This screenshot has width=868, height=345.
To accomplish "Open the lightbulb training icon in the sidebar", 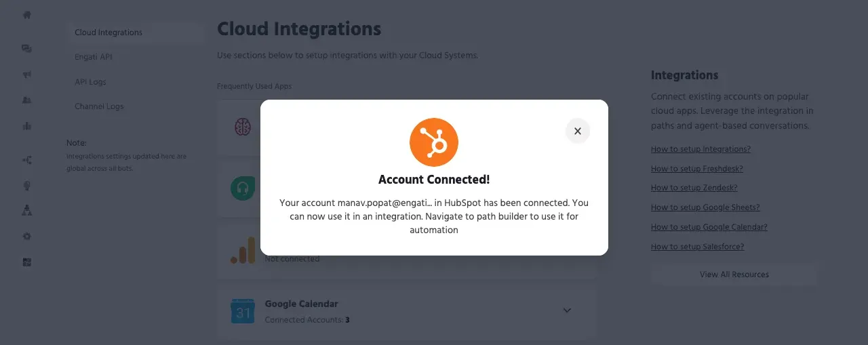I will pyautogui.click(x=27, y=186).
